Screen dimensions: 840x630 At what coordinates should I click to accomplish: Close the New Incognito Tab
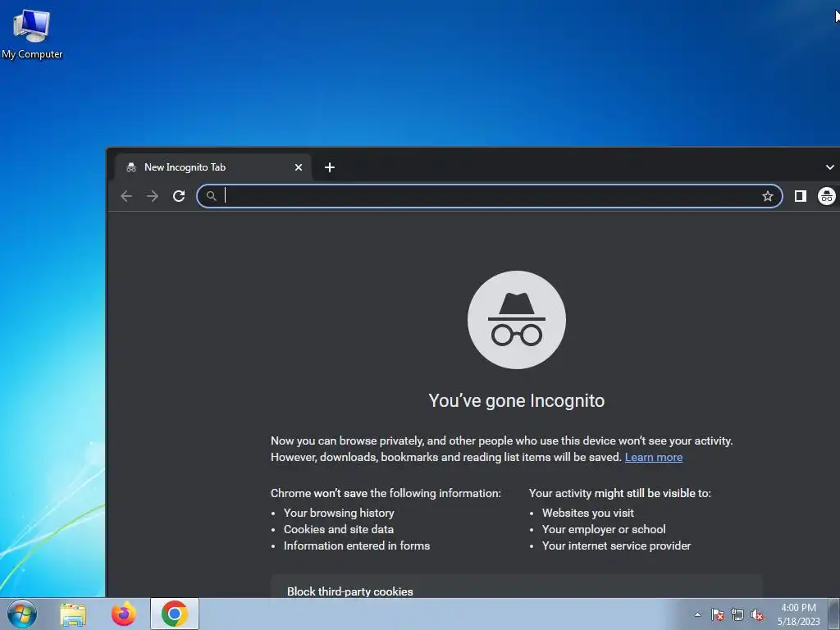(x=299, y=167)
